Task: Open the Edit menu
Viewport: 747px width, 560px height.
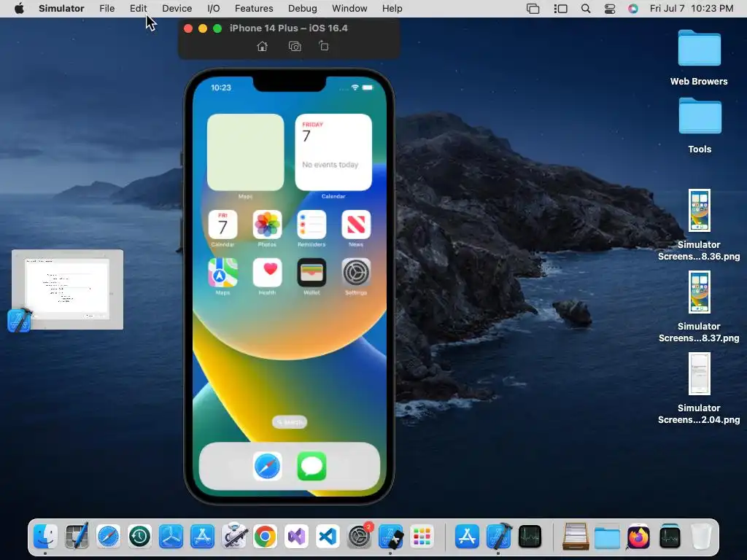Action: click(138, 9)
